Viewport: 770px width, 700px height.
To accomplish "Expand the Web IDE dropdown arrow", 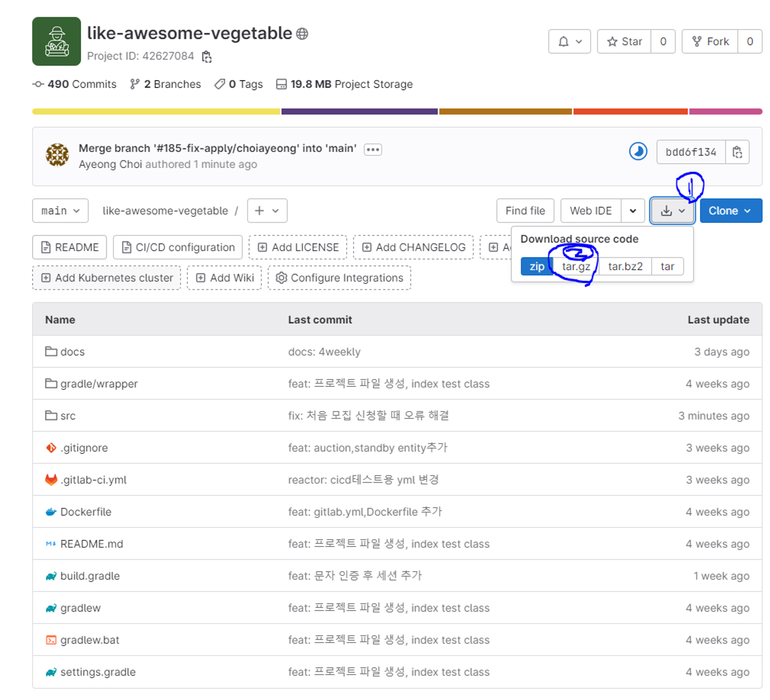I will [633, 211].
